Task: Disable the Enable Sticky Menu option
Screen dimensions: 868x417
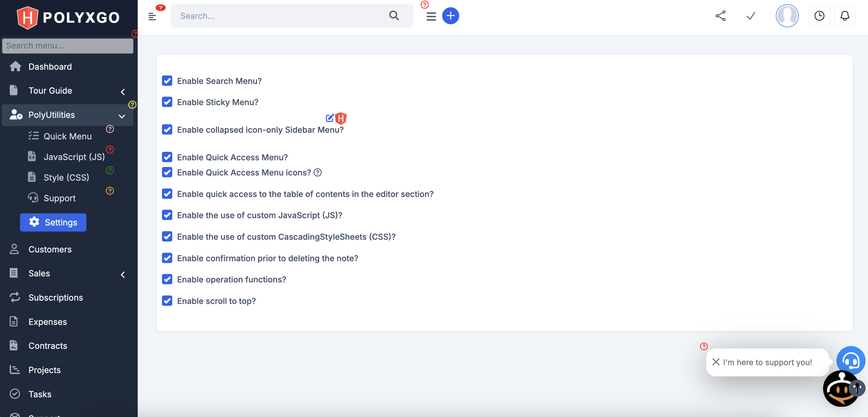Action: (x=167, y=102)
